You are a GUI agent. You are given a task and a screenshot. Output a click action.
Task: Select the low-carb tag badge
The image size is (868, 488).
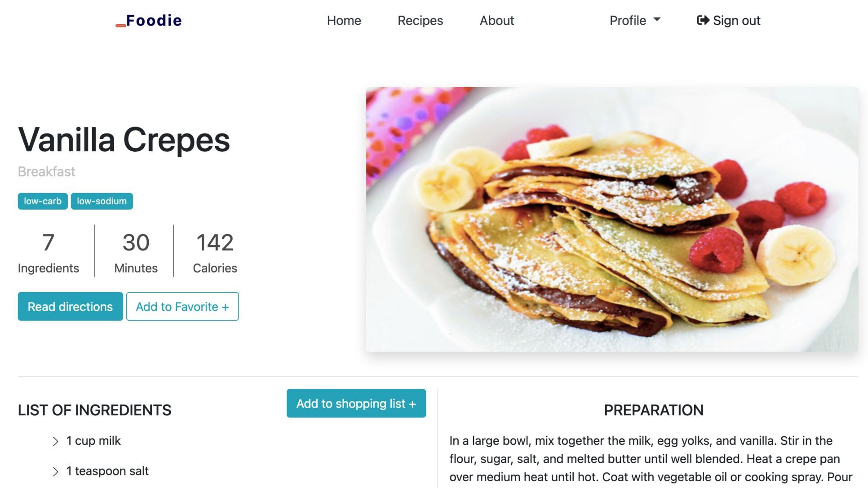tap(43, 201)
